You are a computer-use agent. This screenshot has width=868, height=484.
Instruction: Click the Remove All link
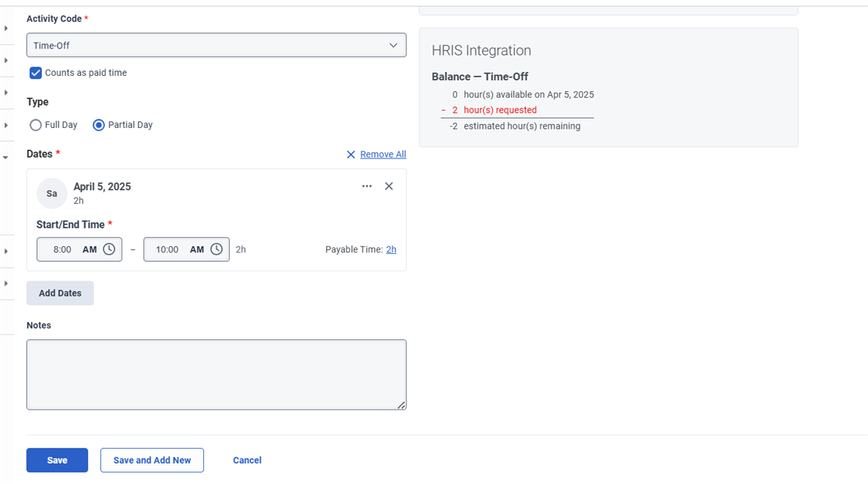(383, 155)
